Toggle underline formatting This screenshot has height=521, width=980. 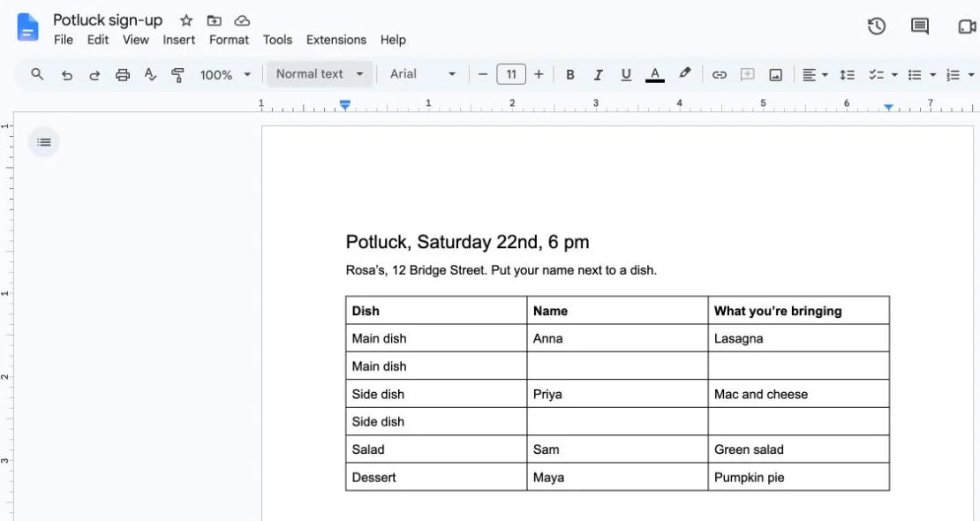coord(626,75)
